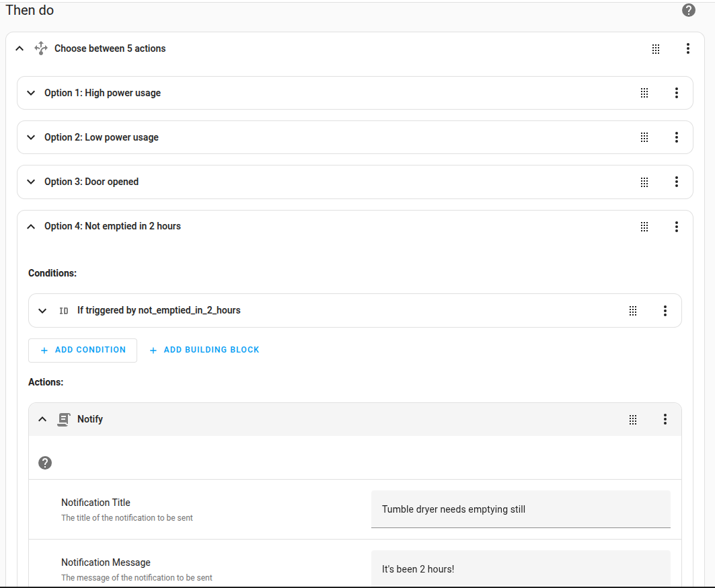Open the overflow menu of the Notify action
Image resolution: width=715 pixels, height=588 pixels.
click(x=665, y=419)
